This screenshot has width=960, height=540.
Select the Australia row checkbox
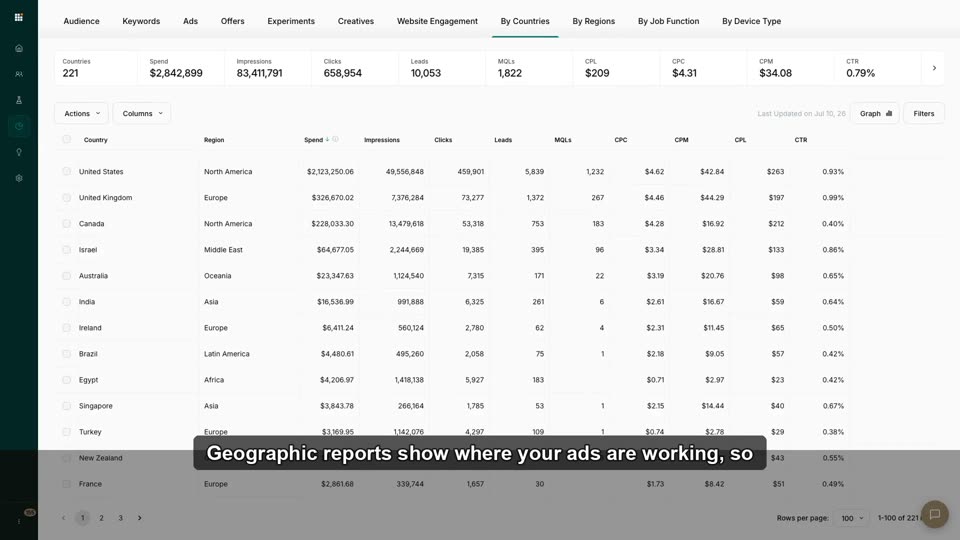coord(67,276)
